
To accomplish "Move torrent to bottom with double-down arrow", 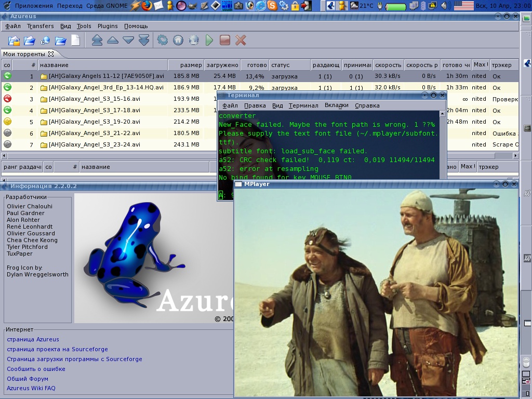I will pos(144,41).
